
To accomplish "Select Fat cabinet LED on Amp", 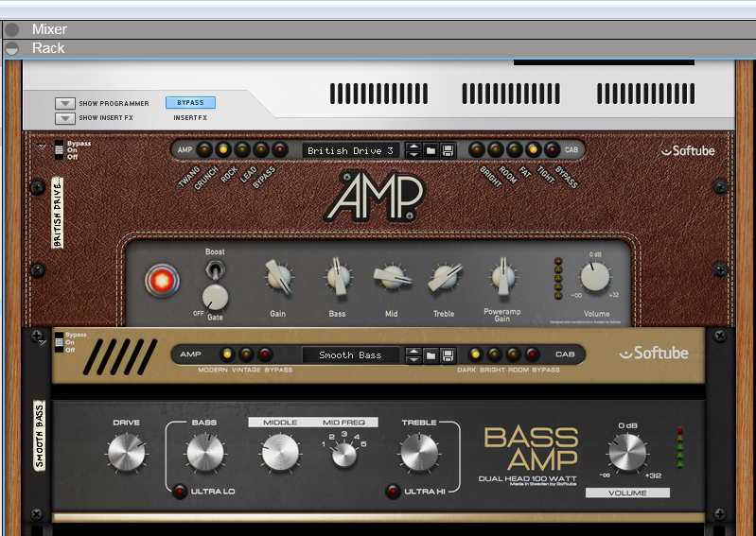I will [x=515, y=149].
